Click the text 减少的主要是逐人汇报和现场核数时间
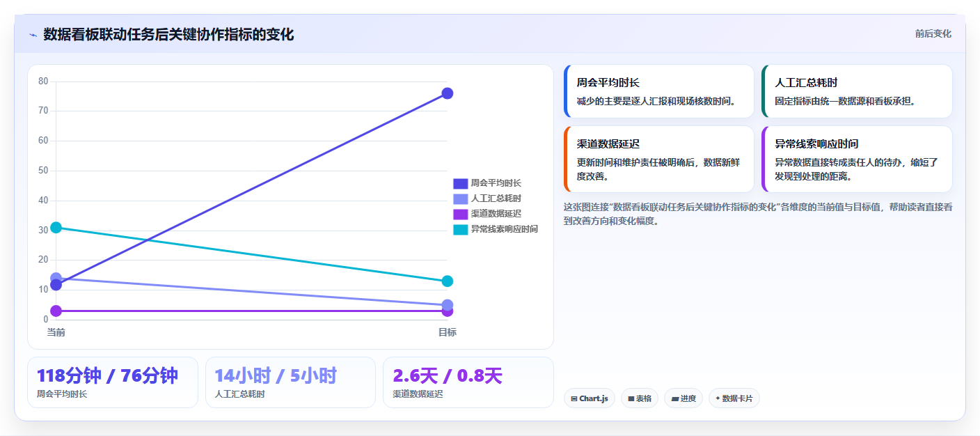 [x=656, y=101]
